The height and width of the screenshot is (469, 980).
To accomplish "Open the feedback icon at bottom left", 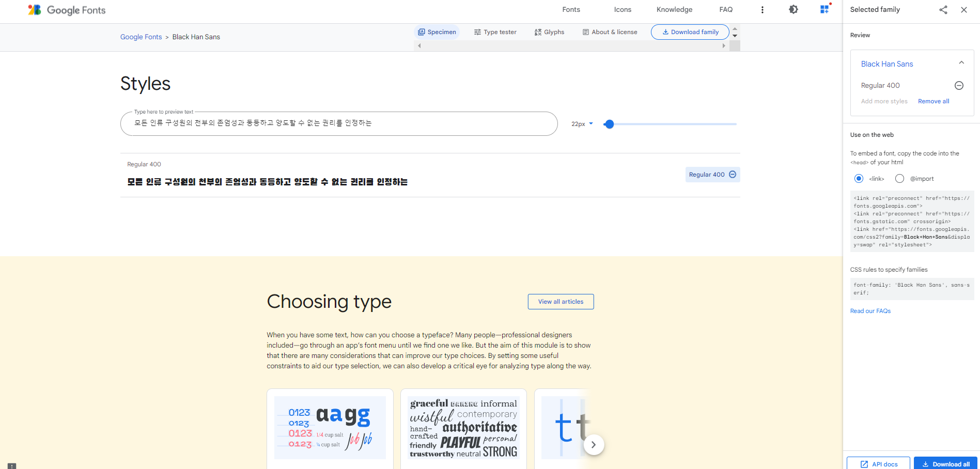I will [12, 465].
